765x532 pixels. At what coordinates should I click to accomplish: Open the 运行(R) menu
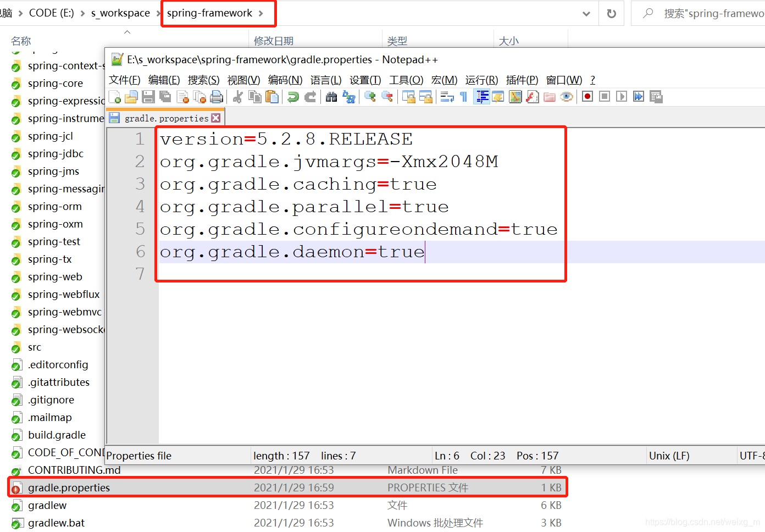pos(482,80)
